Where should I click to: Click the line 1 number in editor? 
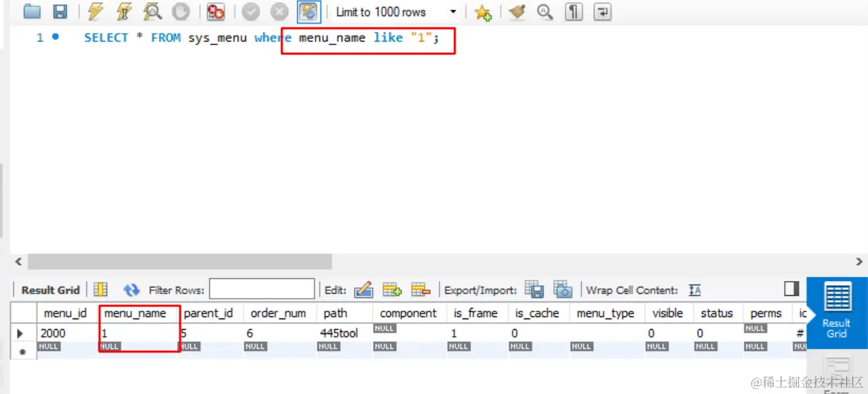pos(40,38)
